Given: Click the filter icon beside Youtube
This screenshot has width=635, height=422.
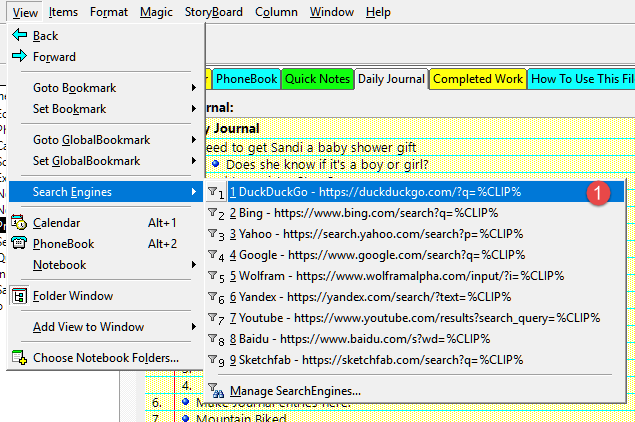Looking at the screenshot, I should 215,319.
